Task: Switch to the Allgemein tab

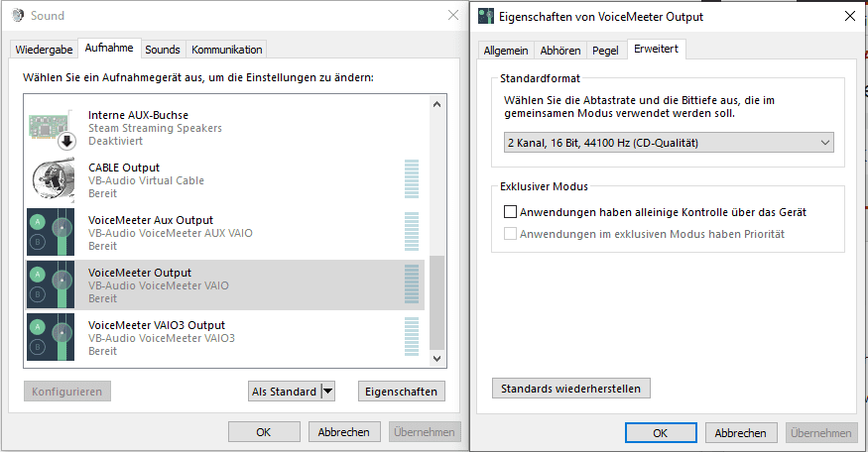Action: click(505, 51)
